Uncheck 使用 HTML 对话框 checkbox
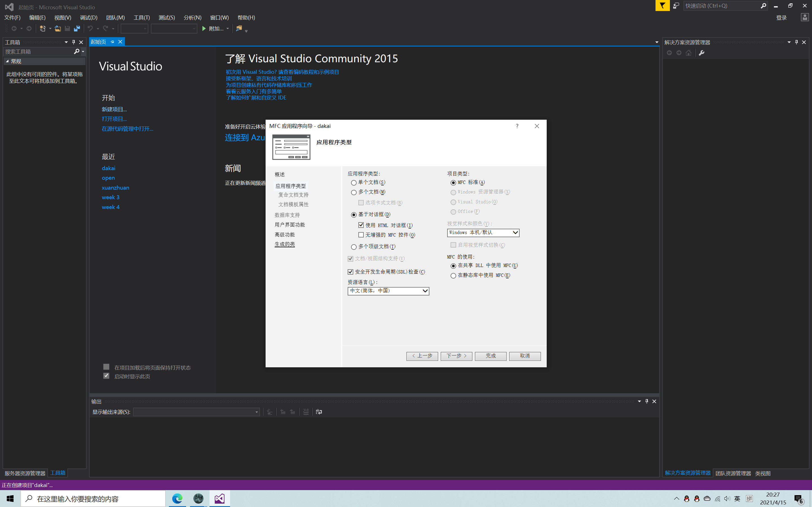Viewport: 812px width, 507px height. point(361,225)
